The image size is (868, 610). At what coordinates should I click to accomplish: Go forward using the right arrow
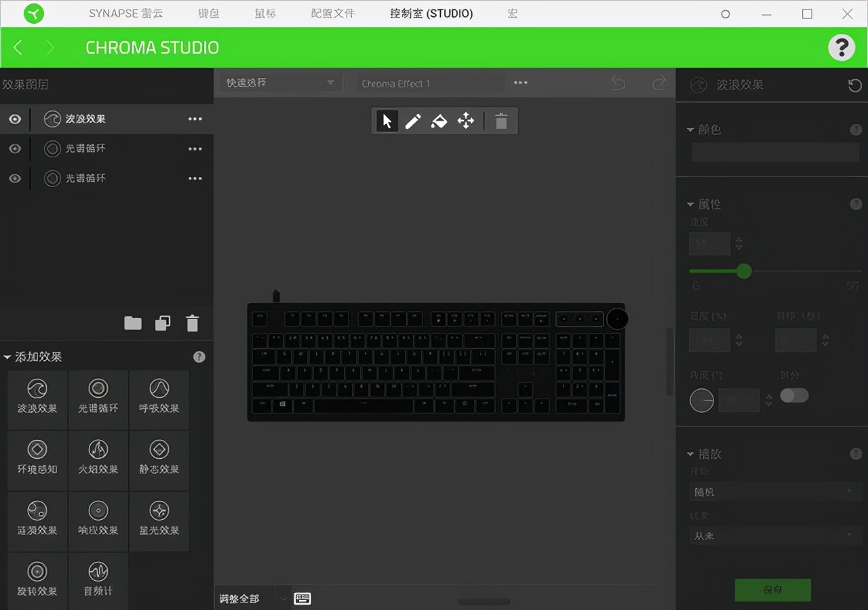point(50,47)
